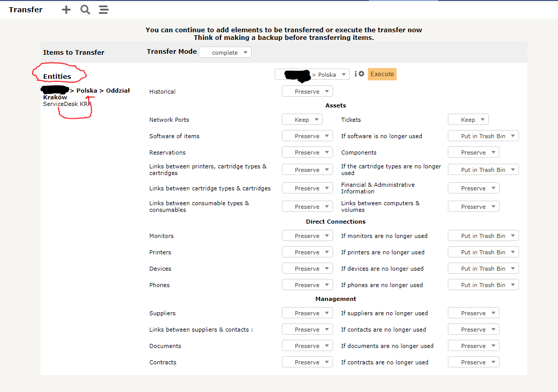Open search with the magnifier icon
Image resolution: width=558 pixels, height=392 pixels.
85,9
